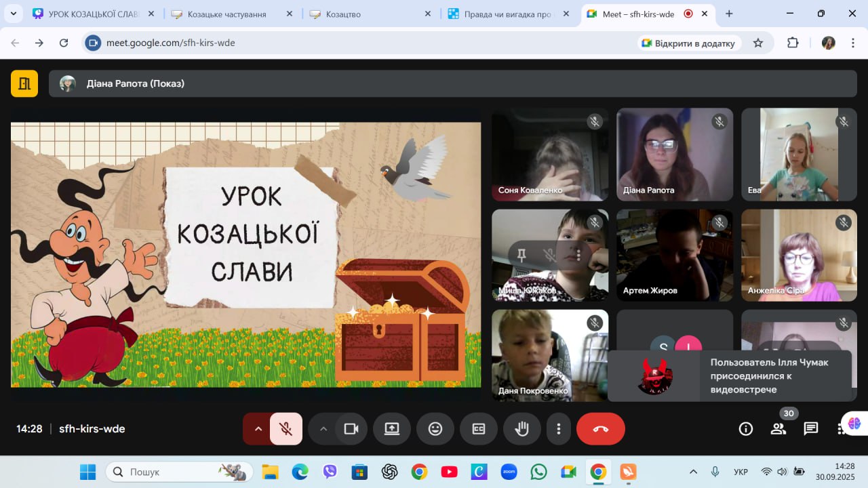Expand audio settings arrow beside microphone
Viewport: 868px width, 488px height.
click(258, 429)
